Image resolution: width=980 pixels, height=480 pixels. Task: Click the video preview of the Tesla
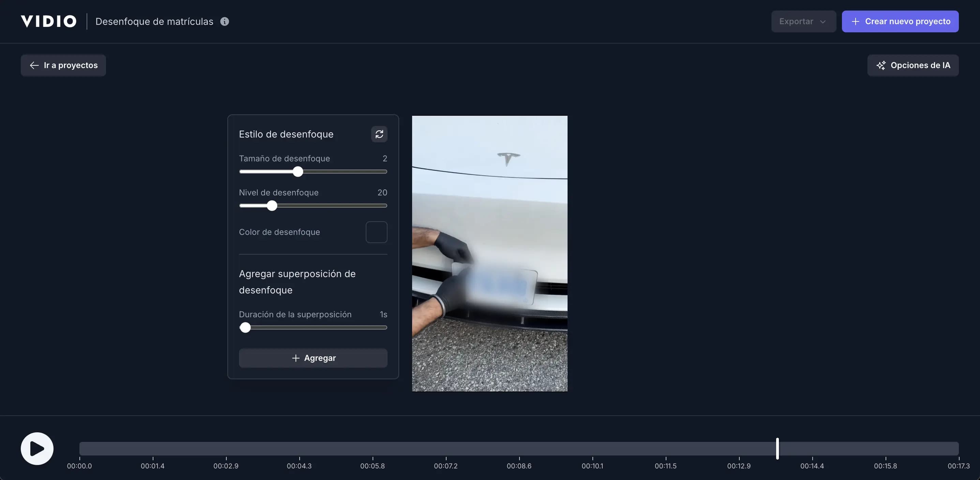pos(489,254)
